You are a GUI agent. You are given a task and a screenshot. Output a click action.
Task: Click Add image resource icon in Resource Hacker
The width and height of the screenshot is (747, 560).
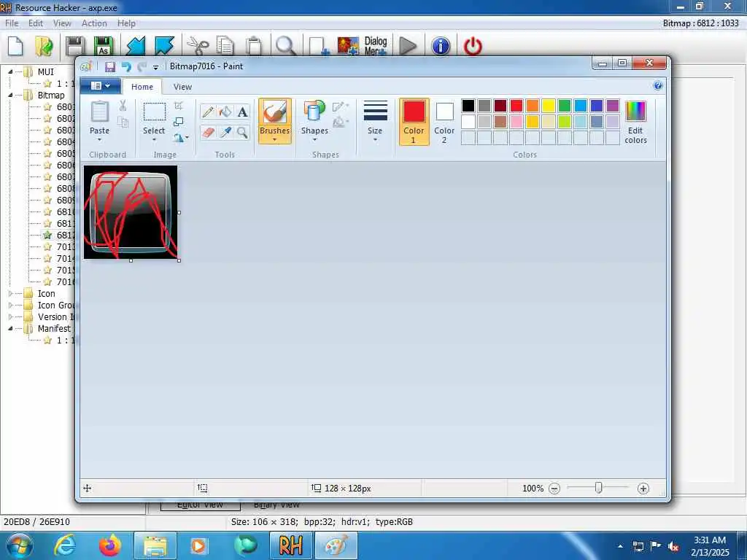tap(348, 46)
